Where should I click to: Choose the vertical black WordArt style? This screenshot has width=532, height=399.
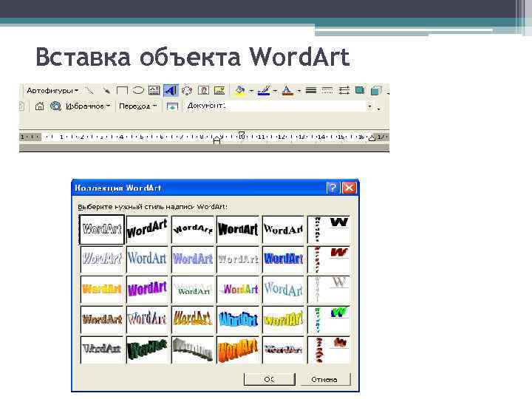point(328,230)
